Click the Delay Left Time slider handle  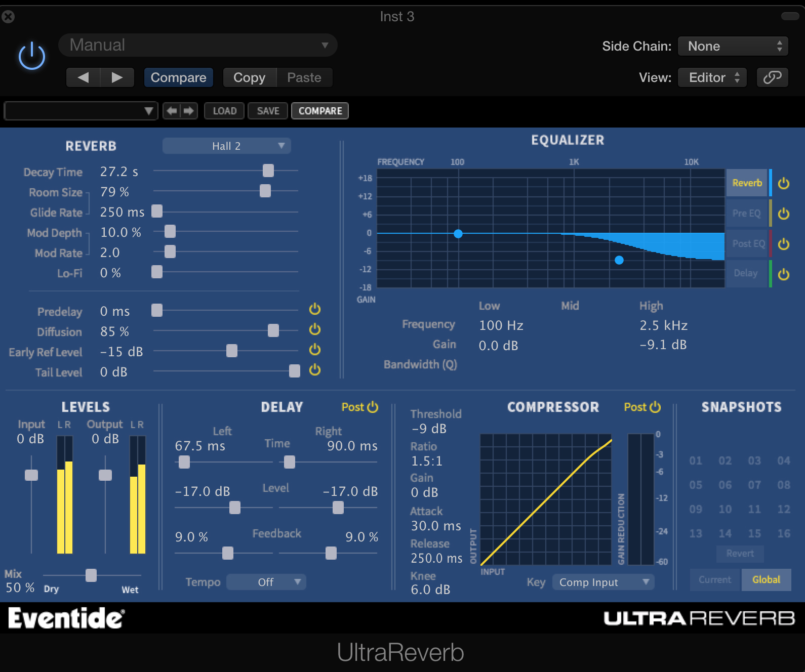(184, 462)
